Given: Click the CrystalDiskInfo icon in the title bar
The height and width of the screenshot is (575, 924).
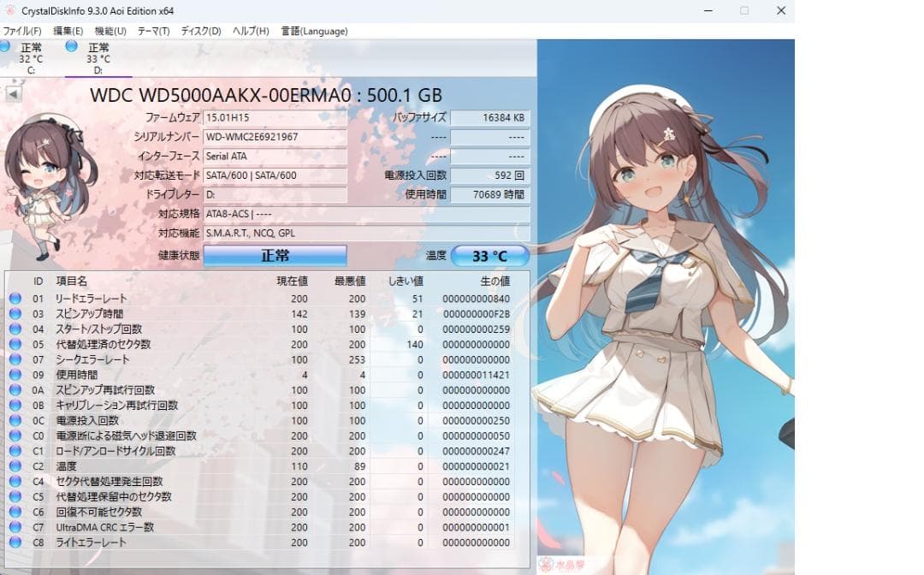Looking at the screenshot, I should pyautogui.click(x=9, y=10).
